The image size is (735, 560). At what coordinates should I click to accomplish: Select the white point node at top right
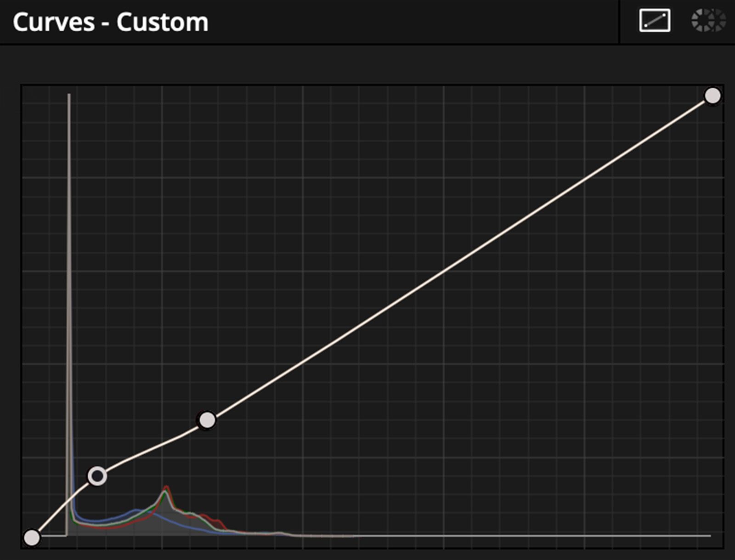[x=712, y=96]
